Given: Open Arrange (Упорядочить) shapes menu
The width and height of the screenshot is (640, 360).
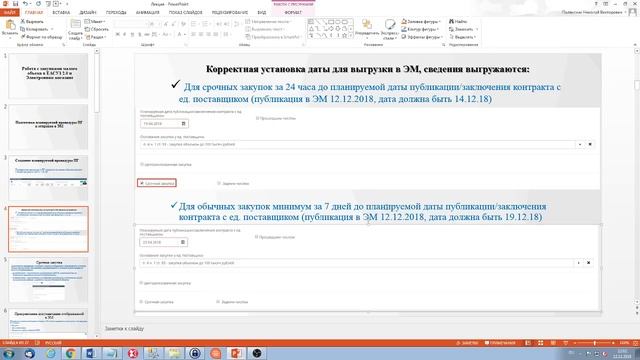Looking at the screenshot, I should tap(366, 29).
